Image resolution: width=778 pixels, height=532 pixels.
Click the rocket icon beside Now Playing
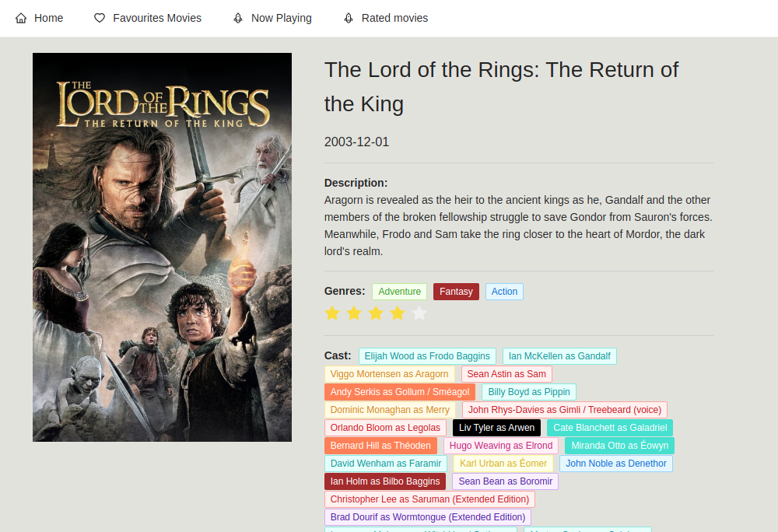238,19
